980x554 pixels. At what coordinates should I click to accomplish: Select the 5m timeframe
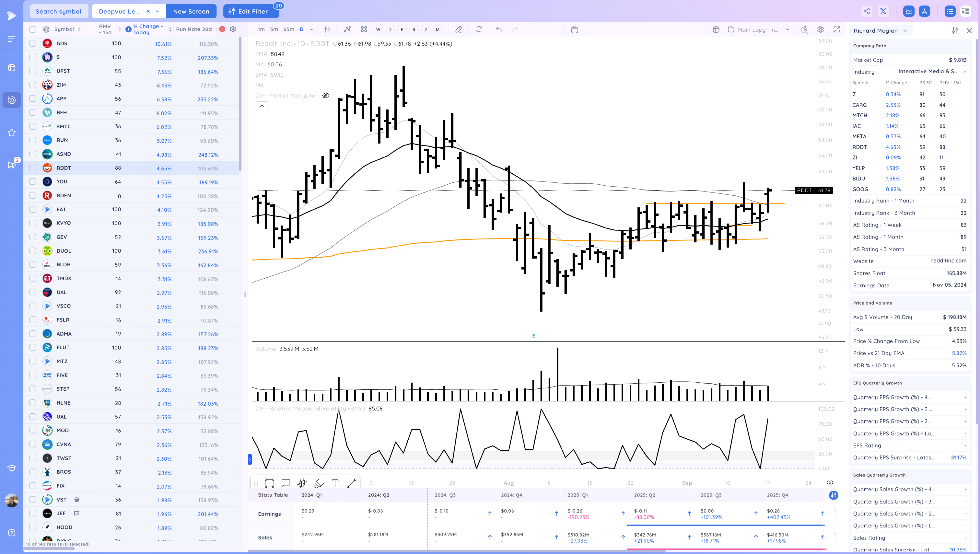pyautogui.click(x=274, y=29)
